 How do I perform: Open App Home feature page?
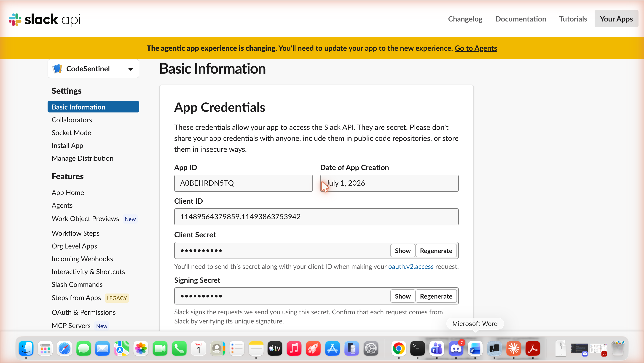(x=68, y=192)
